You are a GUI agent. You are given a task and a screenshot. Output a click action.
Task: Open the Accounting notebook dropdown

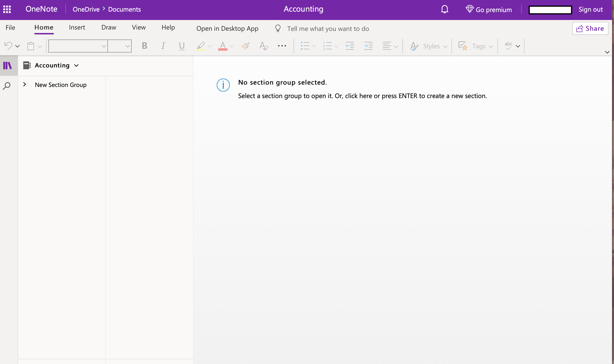pos(76,66)
